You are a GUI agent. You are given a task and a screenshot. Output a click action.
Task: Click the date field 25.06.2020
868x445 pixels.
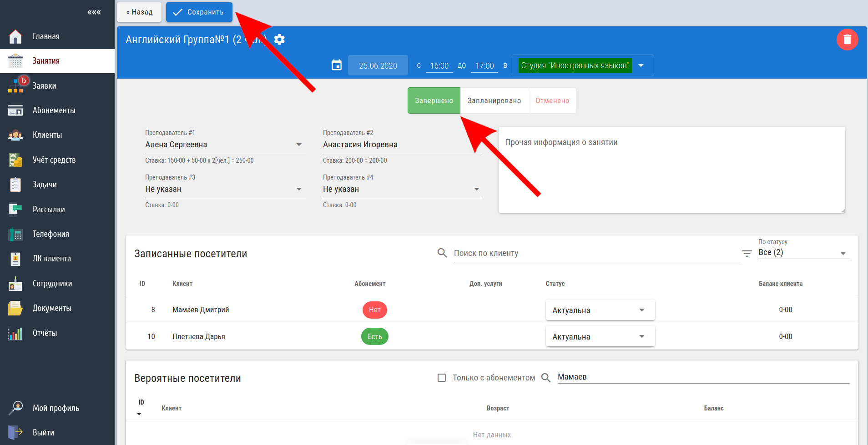pos(378,65)
